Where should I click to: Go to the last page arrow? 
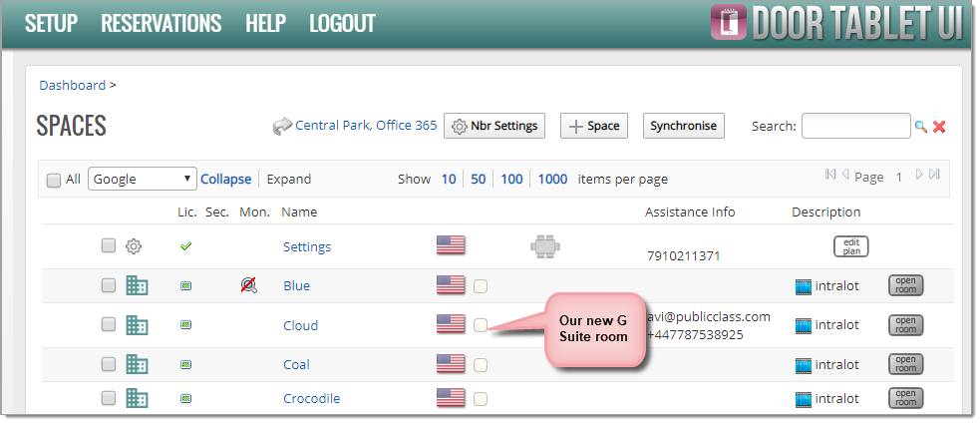point(934,175)
